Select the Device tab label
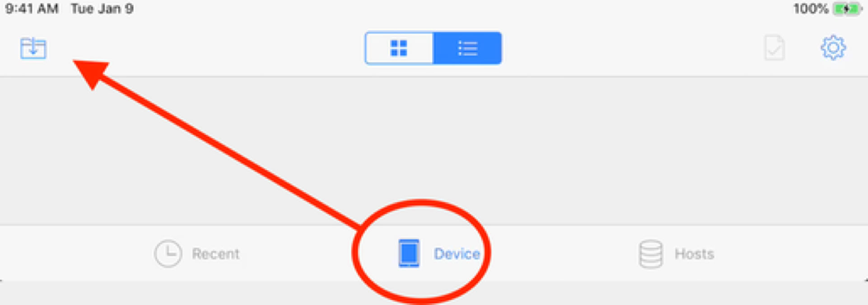This screenshot has height=305, width=868. coord(457,254)
